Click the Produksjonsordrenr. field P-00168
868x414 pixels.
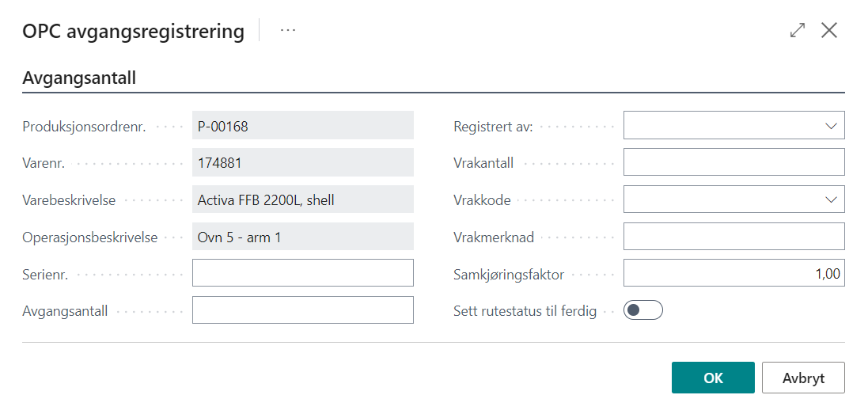pyautogui.click(x=302, y=126)
